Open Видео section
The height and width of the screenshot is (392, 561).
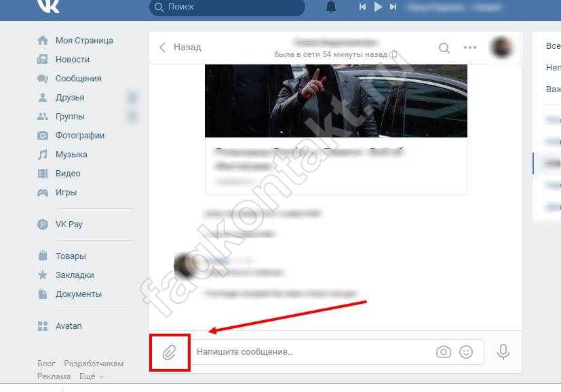(68, 173)
